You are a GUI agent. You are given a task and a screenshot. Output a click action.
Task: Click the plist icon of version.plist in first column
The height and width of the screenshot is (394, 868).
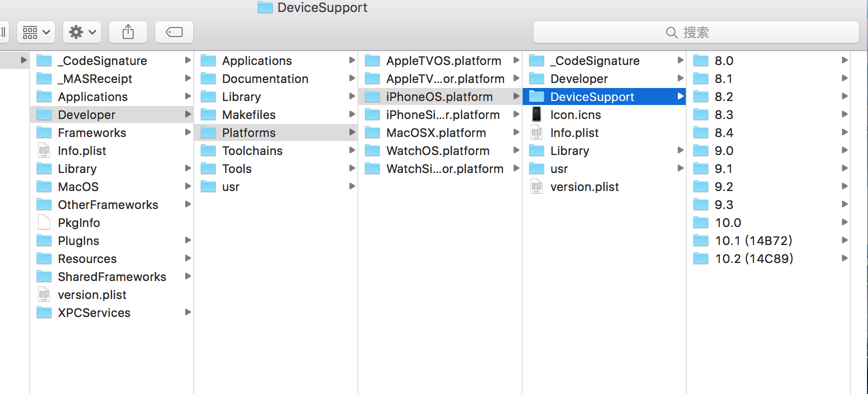(x=44, y=294)
